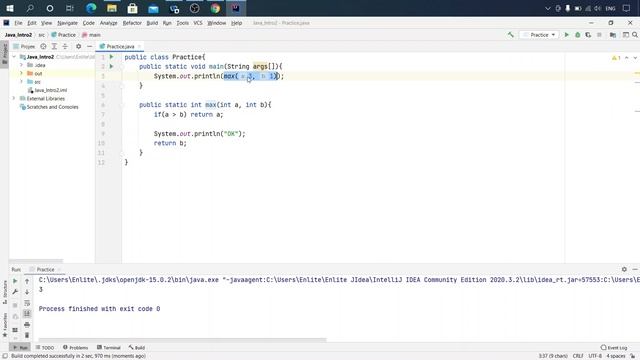Open the Problems tool window

point(76,347)
